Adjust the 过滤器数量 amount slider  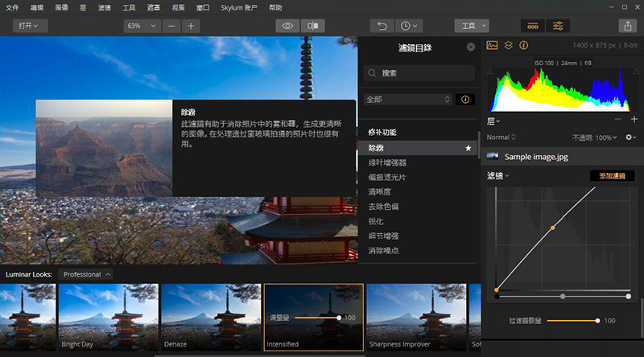[572, 321]
